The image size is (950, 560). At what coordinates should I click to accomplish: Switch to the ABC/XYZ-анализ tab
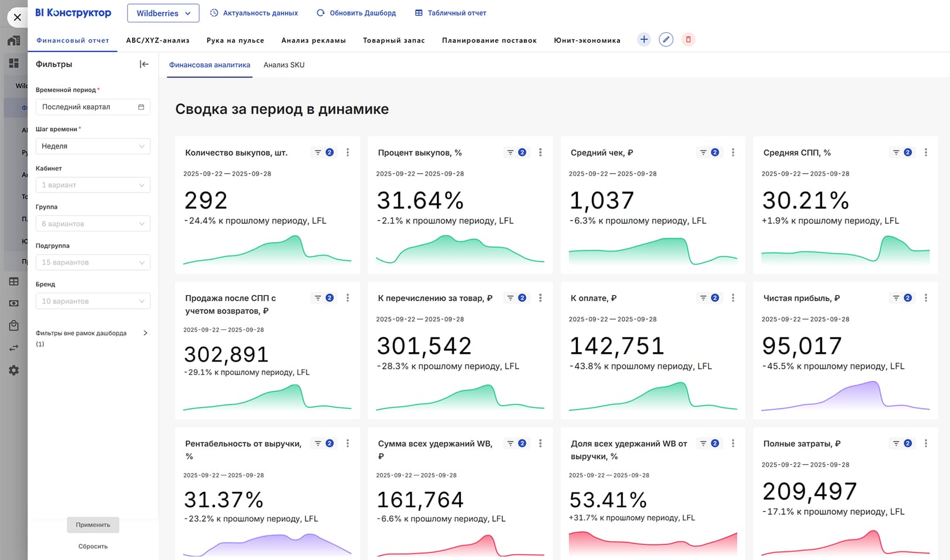157,41
